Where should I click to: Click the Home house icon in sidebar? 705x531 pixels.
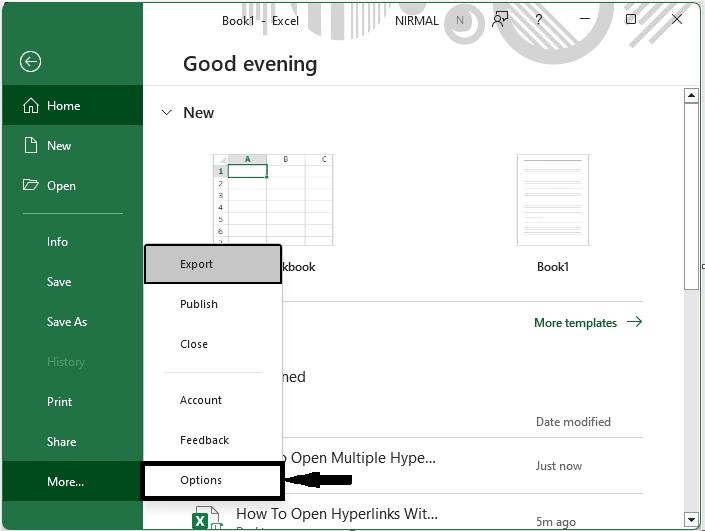(x=31, y=106)
